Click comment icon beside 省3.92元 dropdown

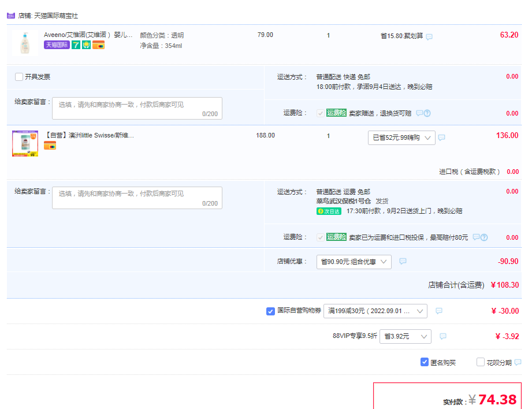[443, 336]
